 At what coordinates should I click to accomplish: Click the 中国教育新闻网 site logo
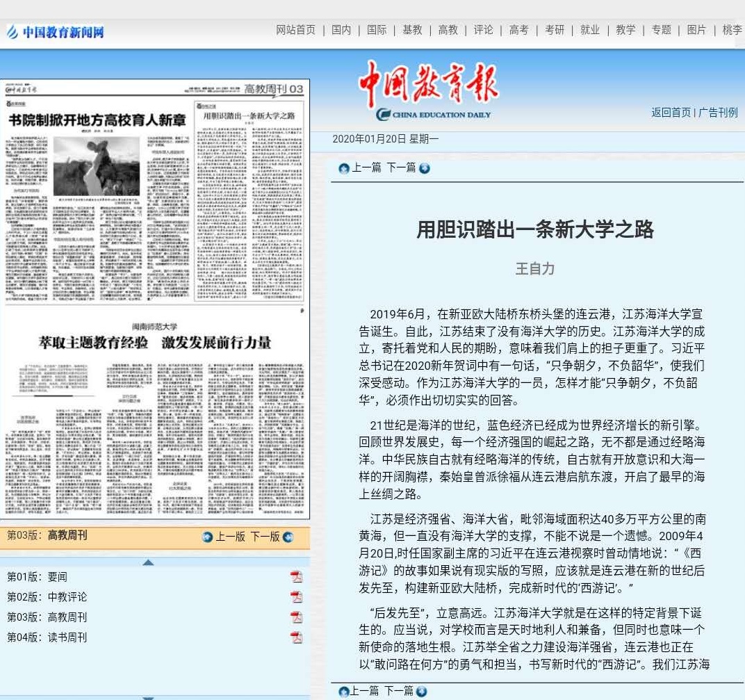click(56, 32)
